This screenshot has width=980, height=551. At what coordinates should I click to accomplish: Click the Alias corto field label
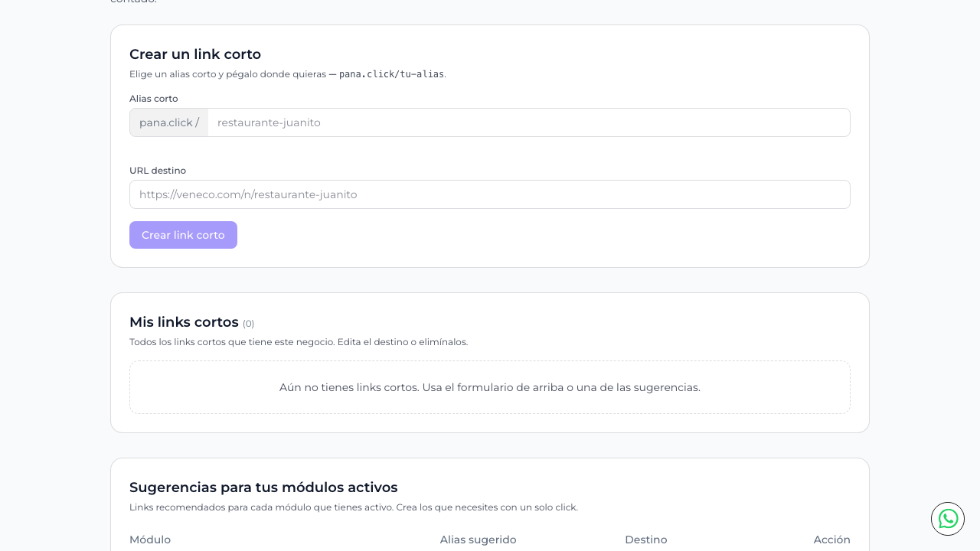154,99
